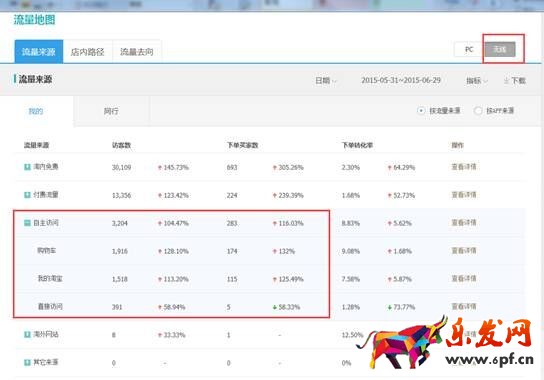Expand the 其它来源 row icon
This screenshot has width=544, height=380.
point(27,363)
